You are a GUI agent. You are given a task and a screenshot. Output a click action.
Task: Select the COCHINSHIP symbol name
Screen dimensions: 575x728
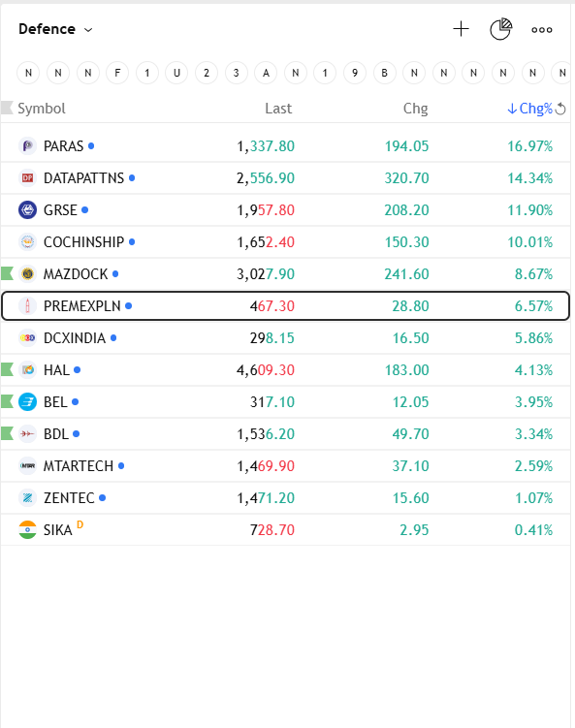coord(83,242)
